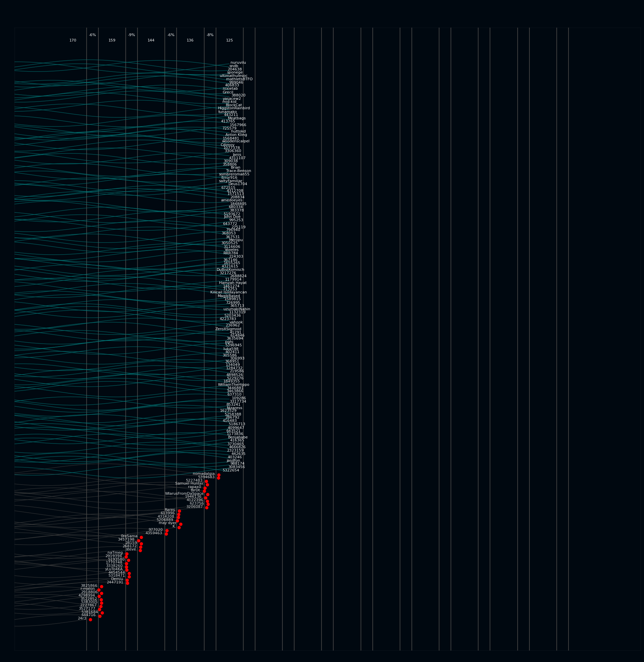Click the Grecil label

pyautogui.click(x=227, y=92)
